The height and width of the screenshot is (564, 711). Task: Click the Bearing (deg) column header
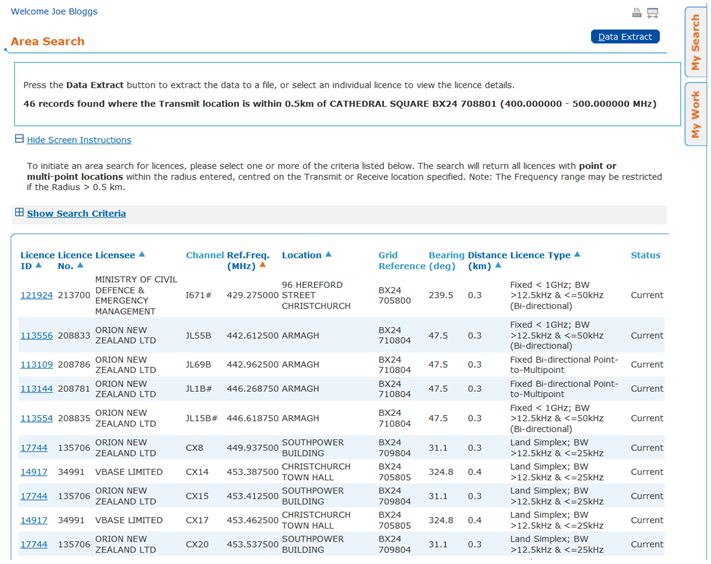[447, 261]
